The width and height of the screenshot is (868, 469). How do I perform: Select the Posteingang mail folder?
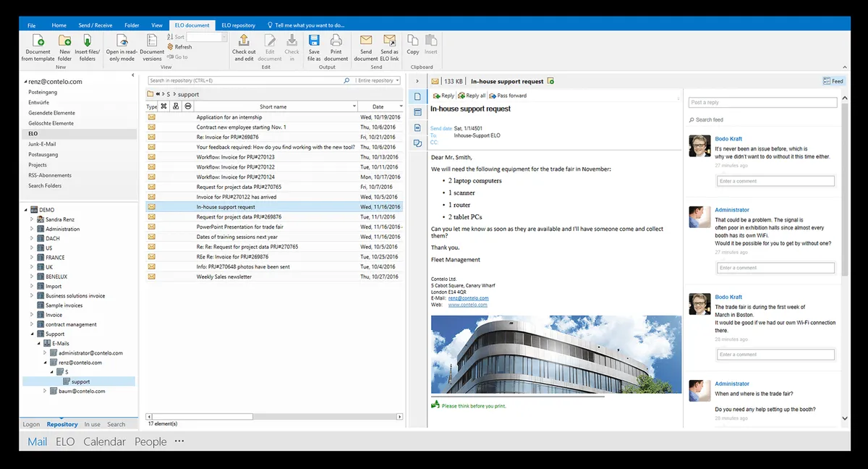pyautogui.click(x=43, y=93)
